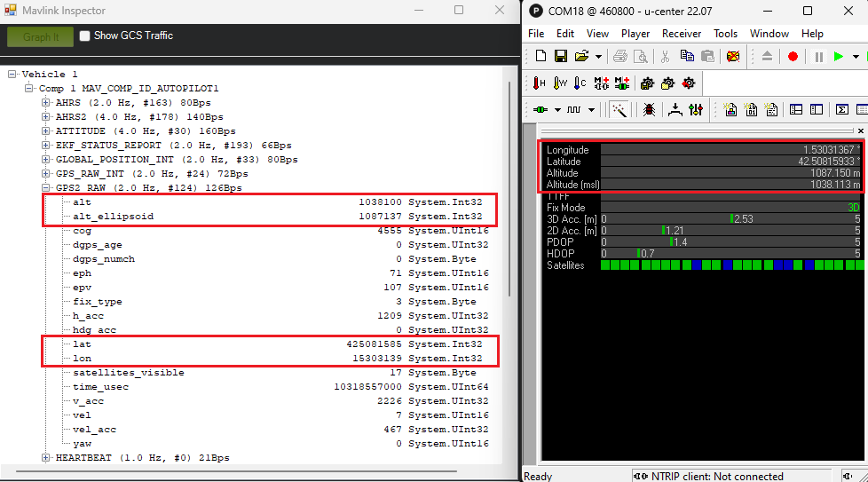Click the new document icon
868x482 pixels.
[x=541, y=56]
